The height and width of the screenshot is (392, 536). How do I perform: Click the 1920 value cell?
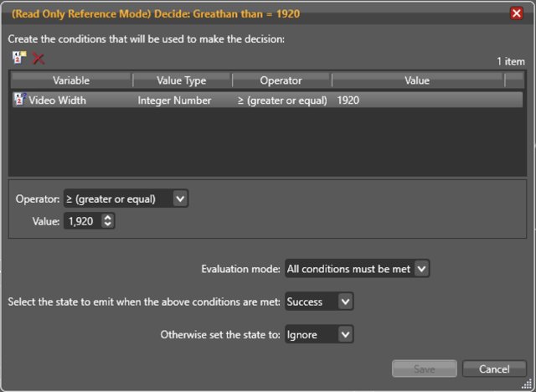[348, 101]
